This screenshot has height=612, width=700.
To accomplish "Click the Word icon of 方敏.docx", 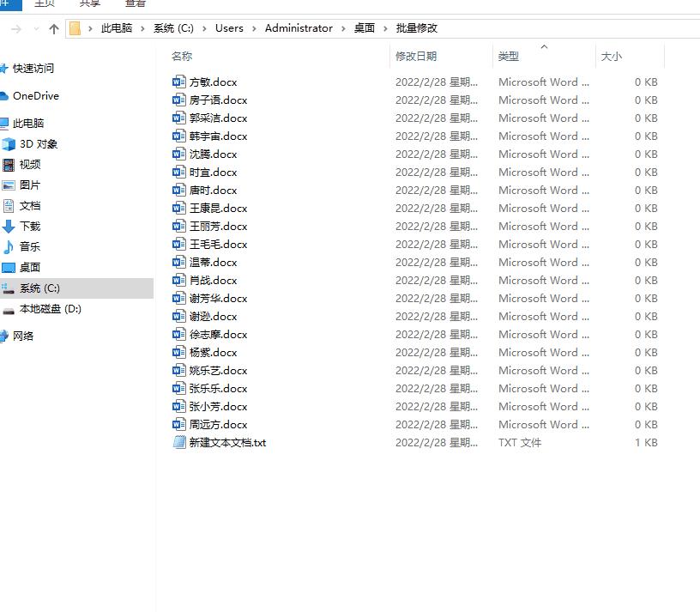I will tap(178, 82).
